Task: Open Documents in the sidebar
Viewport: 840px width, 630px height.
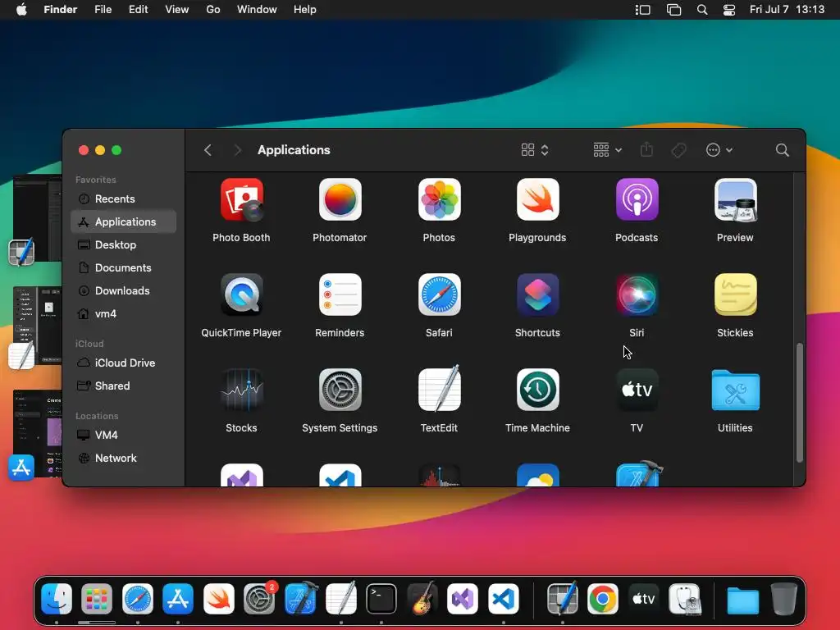Action: (x=123, y=268)
